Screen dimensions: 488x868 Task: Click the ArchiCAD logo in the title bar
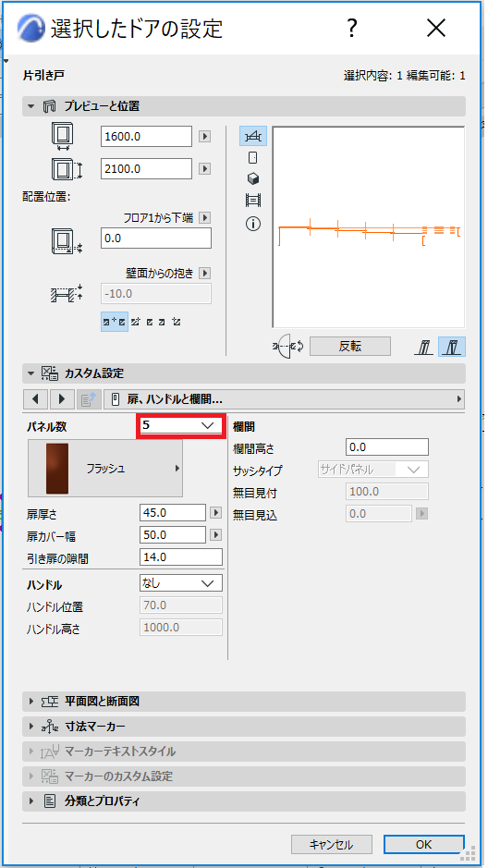31,28
